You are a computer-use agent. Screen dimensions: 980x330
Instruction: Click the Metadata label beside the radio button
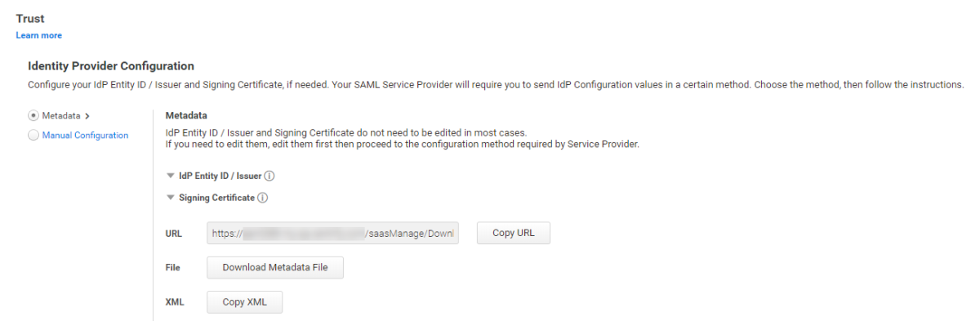[61, 116]
